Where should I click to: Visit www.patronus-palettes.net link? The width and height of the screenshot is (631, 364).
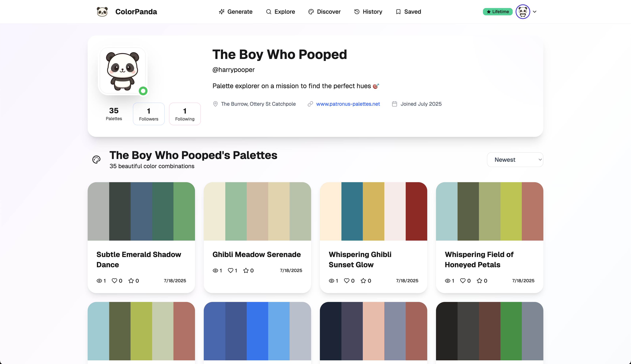pyautogui.click(x=348, y=104)
